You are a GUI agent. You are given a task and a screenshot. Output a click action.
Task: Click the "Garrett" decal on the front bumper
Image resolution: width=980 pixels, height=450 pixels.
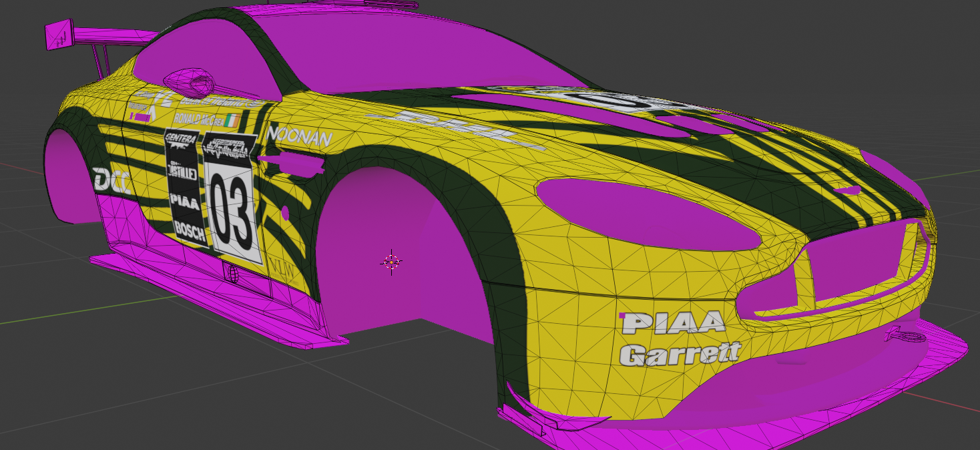click(680, 354)
